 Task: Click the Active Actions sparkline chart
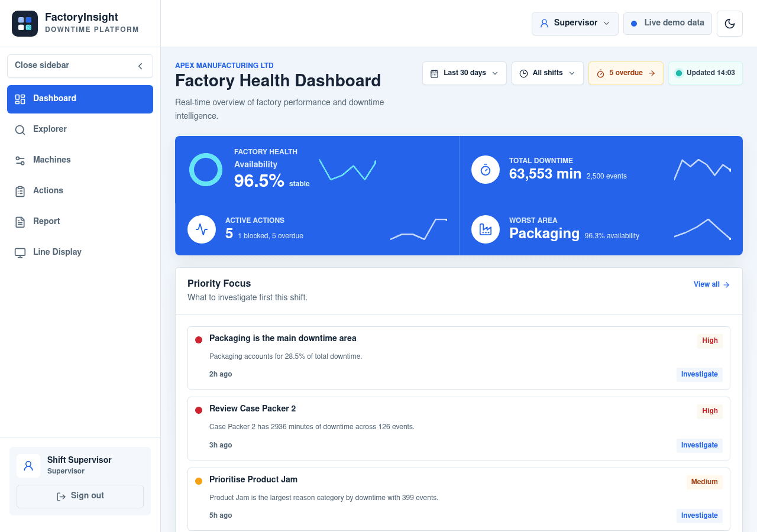coord(419,229)
